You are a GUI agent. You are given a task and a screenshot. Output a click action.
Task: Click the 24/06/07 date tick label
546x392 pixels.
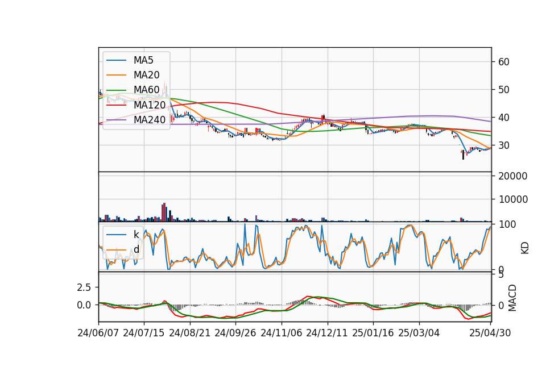pyautogui.click(x=98, y=333)
